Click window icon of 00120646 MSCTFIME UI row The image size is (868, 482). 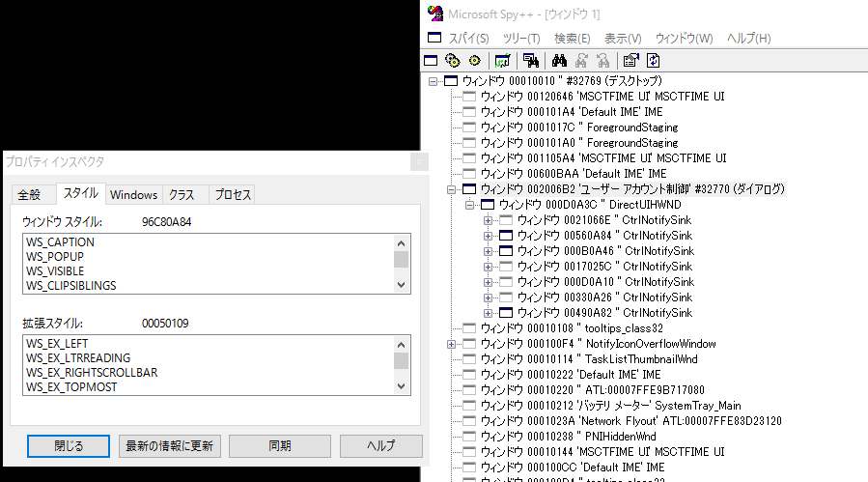coord(469,97)
